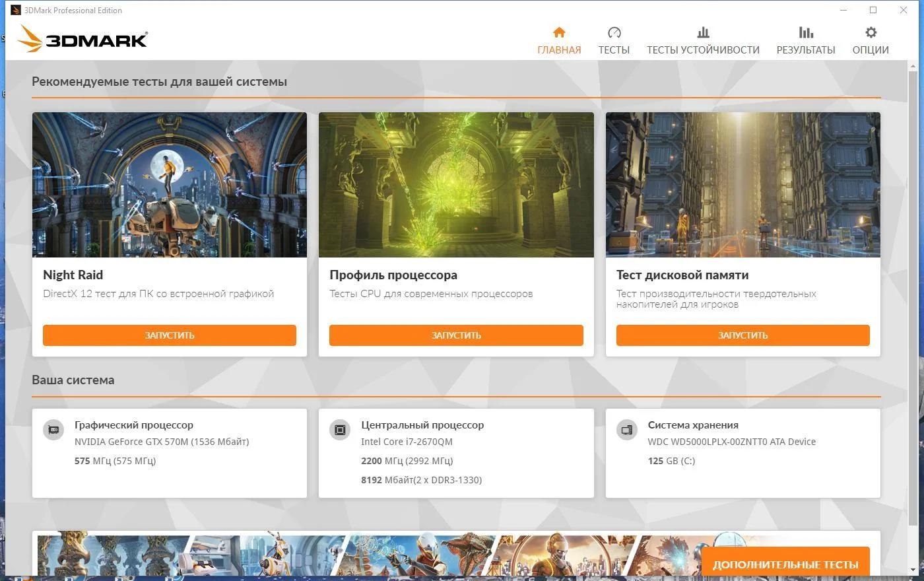Viewport: 924px width, 581px height.
Task: Run the Профиль процессора test
Action: pos(456,335)
